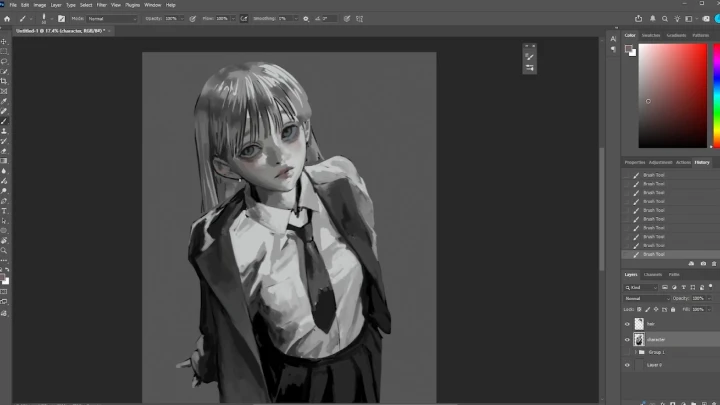Select the hair layer thumbnail
720x405 pixels.
click(639, 324)
